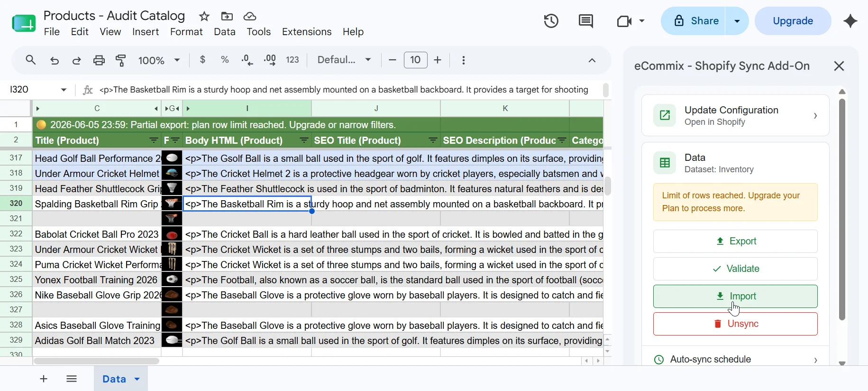Click the Share button
Screen dimensions: 868x391
[x=693, y=21]
